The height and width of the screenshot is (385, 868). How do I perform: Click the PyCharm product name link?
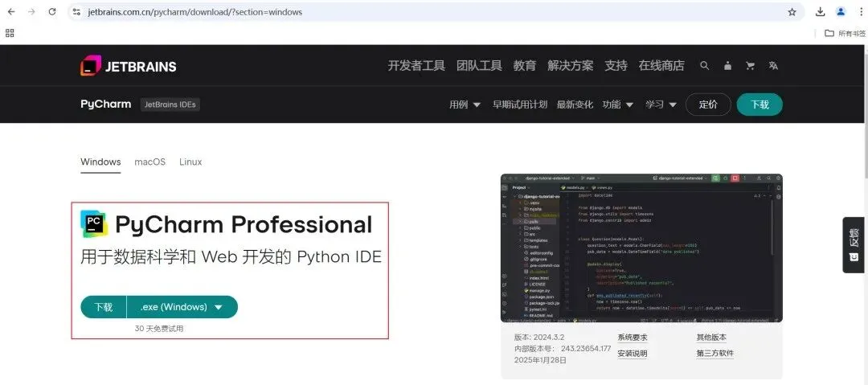pyautogui.click(x=106, y=104)
